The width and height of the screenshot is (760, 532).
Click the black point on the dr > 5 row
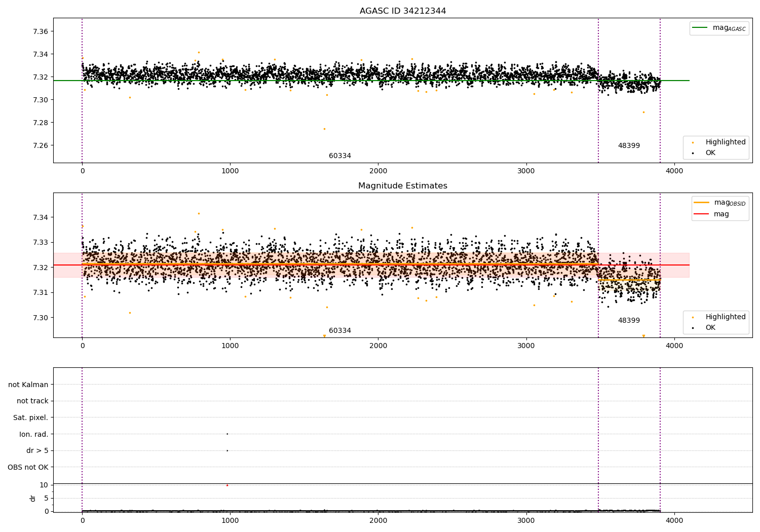[x=227, y=450]
